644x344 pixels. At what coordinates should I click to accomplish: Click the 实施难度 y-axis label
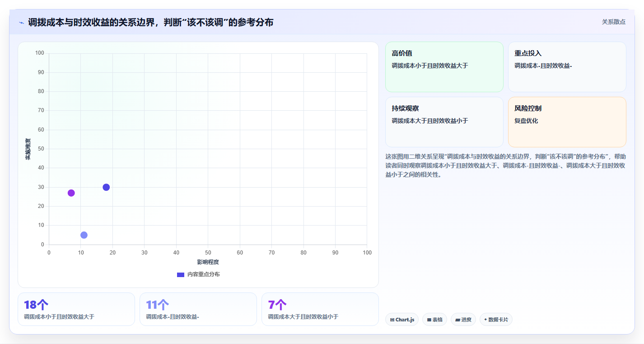(x=28, y=149)
